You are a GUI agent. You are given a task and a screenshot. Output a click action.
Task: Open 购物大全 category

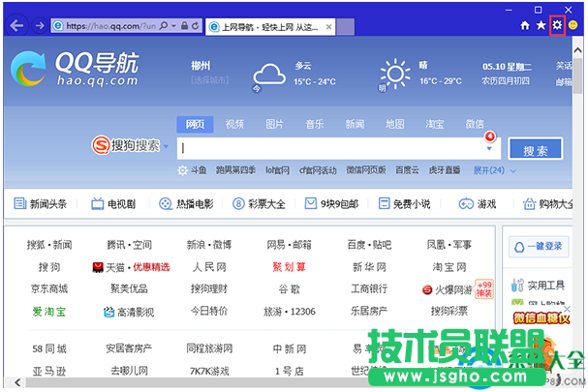(x=548, y=204)
